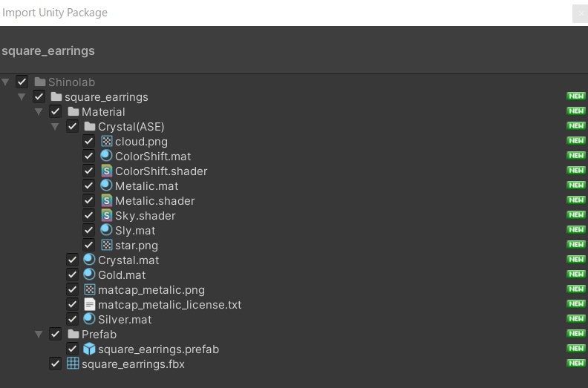This screenshot has width=588, height=388.
Task: Collapse the Crystal(ASE) folder arrow
Action: click(56, 126)
